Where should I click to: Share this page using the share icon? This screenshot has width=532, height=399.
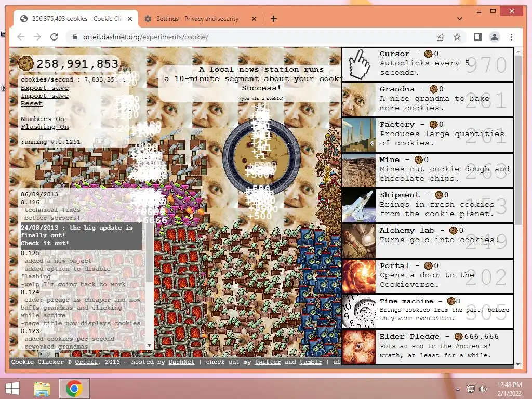tap(441, 37)
